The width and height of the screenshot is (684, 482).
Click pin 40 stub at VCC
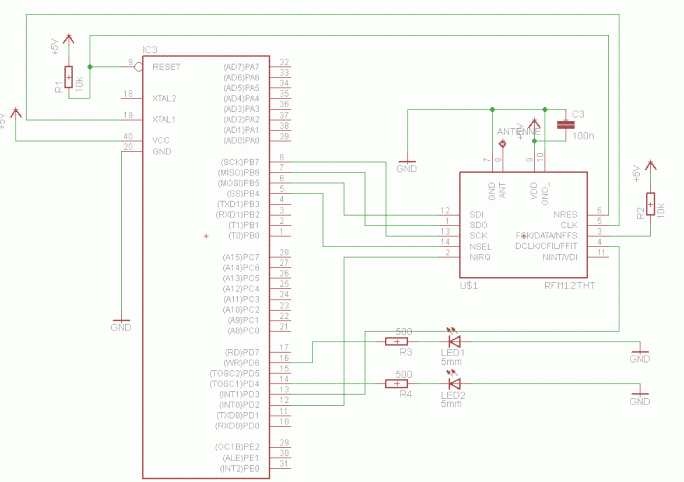(132, 140)
